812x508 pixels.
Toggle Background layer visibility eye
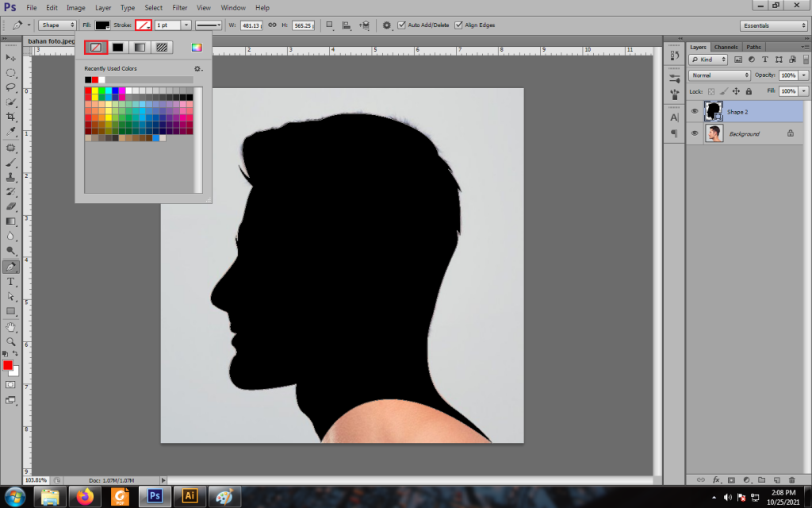pyautogui.click(x=695, y=133)
